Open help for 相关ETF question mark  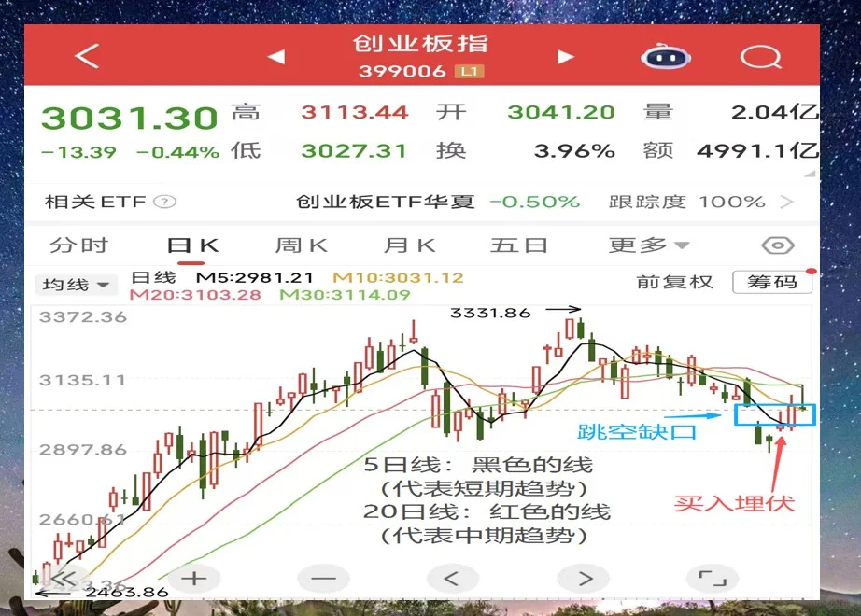[164, 202]
